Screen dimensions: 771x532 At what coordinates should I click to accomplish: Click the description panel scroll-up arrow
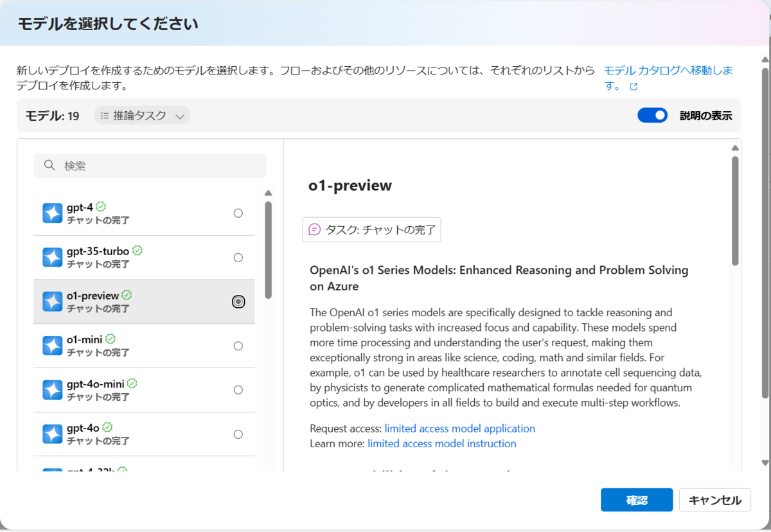(x=735, y=148)
